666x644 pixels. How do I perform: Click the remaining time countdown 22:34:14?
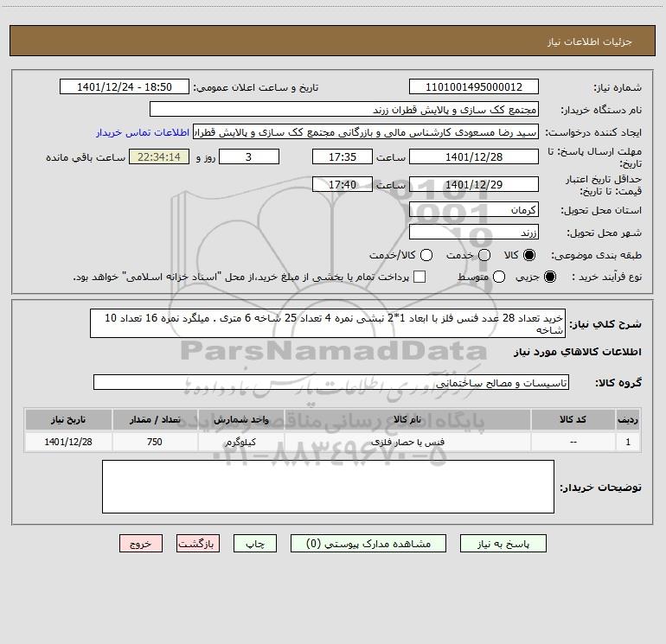(x=159, y=156)
